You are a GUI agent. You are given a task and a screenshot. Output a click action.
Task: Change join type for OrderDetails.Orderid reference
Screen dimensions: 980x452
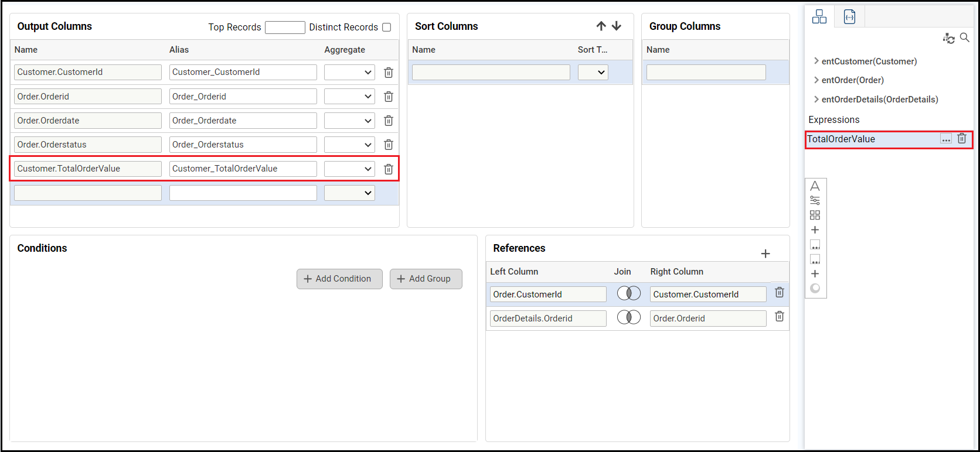tap(628, 317)
